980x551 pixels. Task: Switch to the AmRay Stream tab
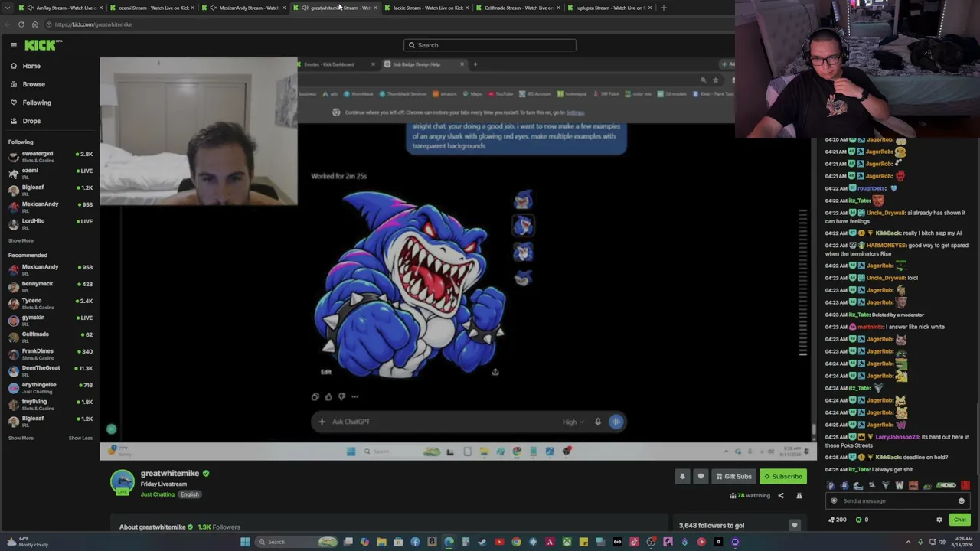[x=61, y=8]
